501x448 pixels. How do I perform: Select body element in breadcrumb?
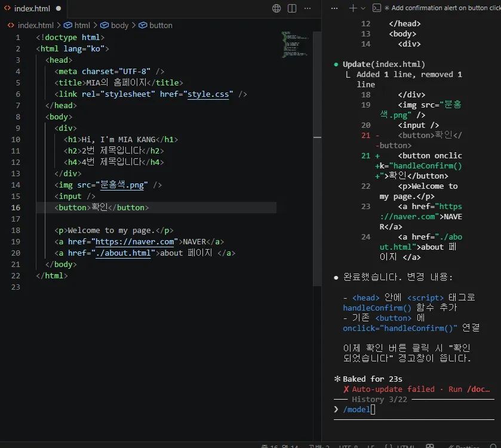coord(119,25)
